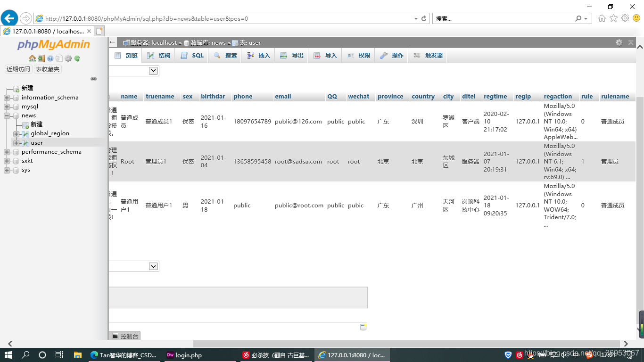The height and width of the screenshot is (362, 644).
Task: Open File Explorer from taskbar
Action: 77,355
